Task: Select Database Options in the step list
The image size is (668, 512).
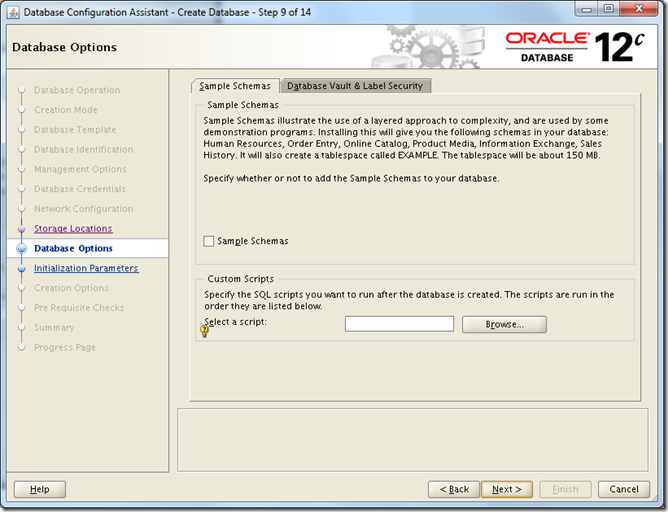Action: (73, 249)
